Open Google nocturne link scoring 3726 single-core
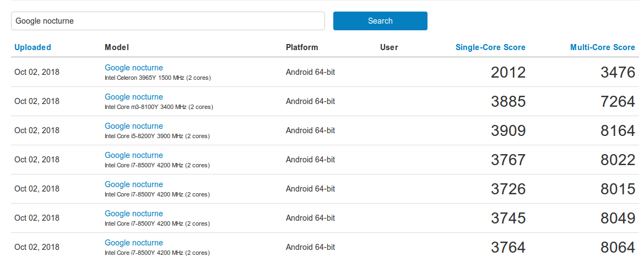 tap(134, 184)
